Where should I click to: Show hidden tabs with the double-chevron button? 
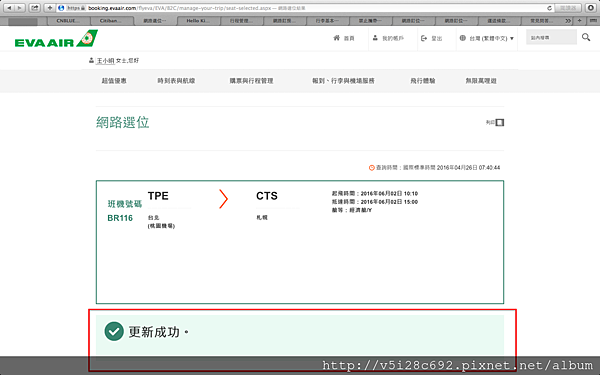coord(568,21)
